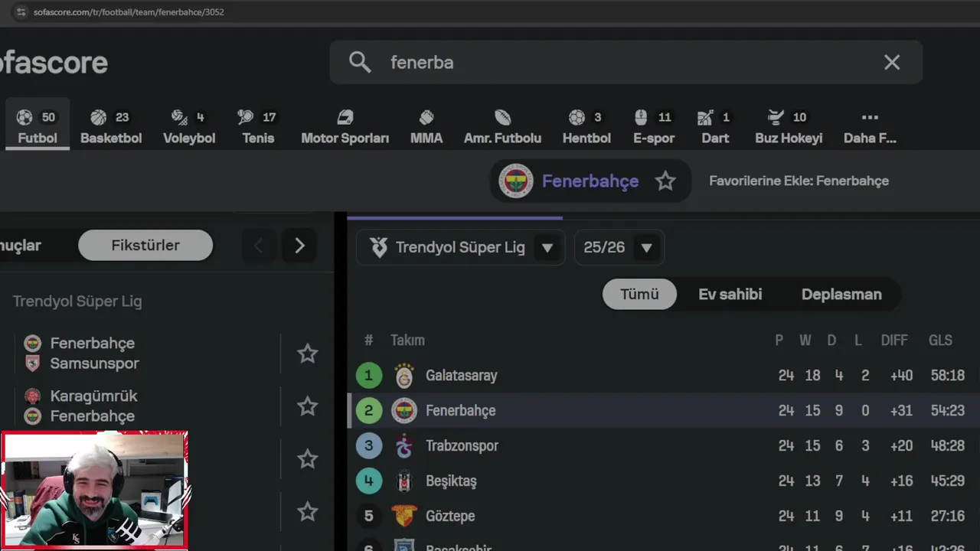Image resolution: width=980 pixels, height=551 pixels.
Task: Click the Fenerbahçe crest in standings
Action: [404, 411]
